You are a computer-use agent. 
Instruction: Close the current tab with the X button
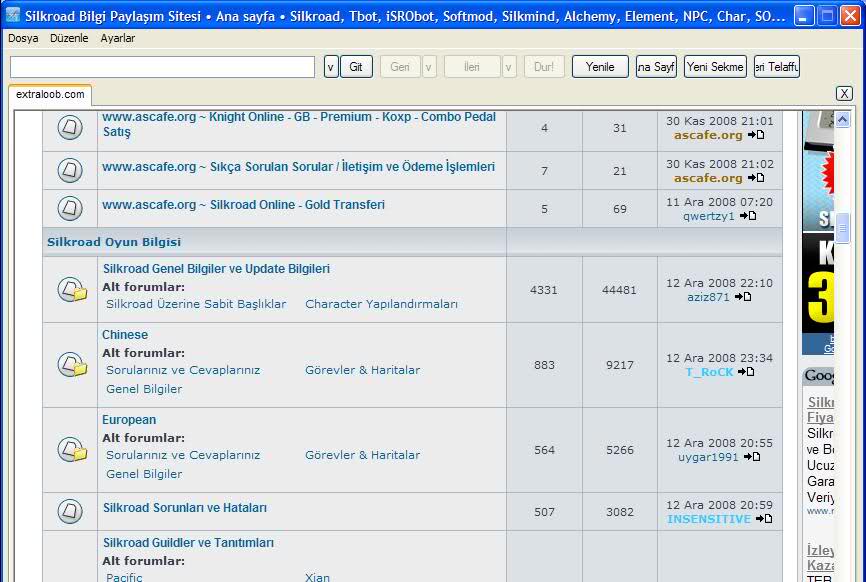tap(844, 93)
